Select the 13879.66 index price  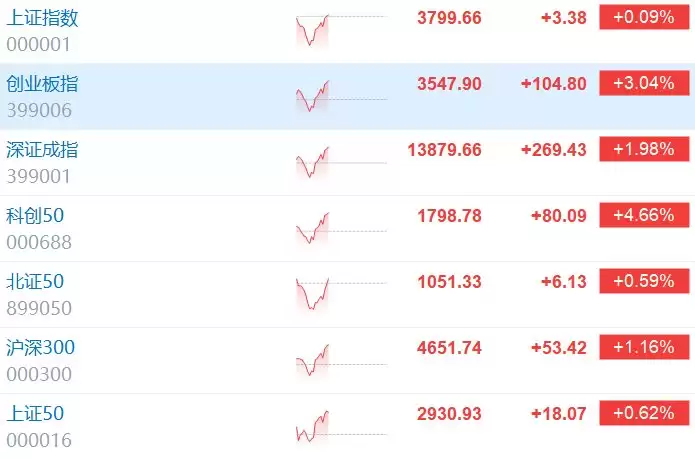tap(445, 150)
